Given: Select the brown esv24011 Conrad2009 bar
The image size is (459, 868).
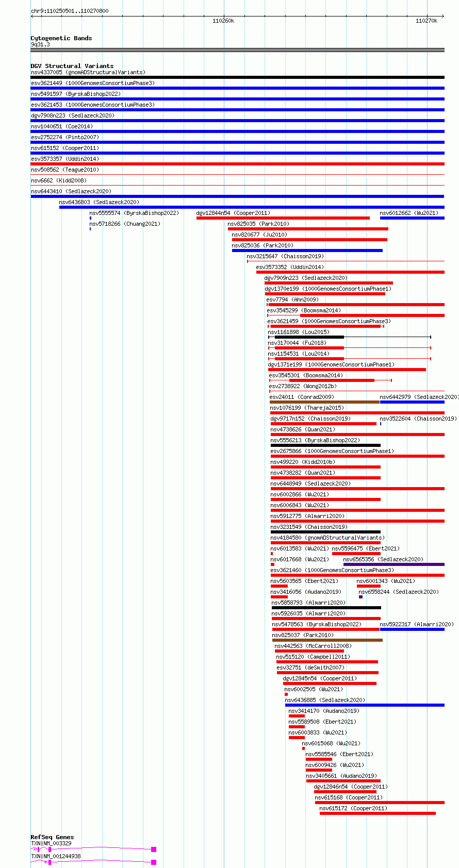Looking at the screenshot, I should (x=325, y=402).
